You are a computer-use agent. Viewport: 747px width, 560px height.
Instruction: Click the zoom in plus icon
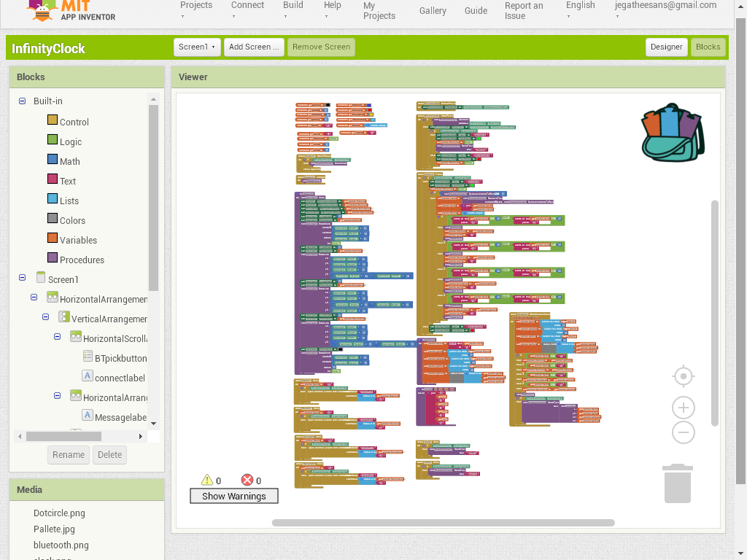point(683,408)
